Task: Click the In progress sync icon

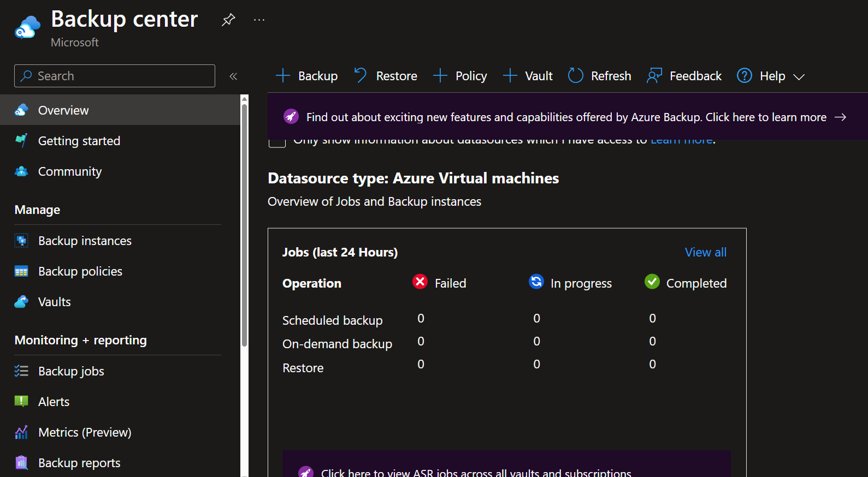Action: (536, 281)
